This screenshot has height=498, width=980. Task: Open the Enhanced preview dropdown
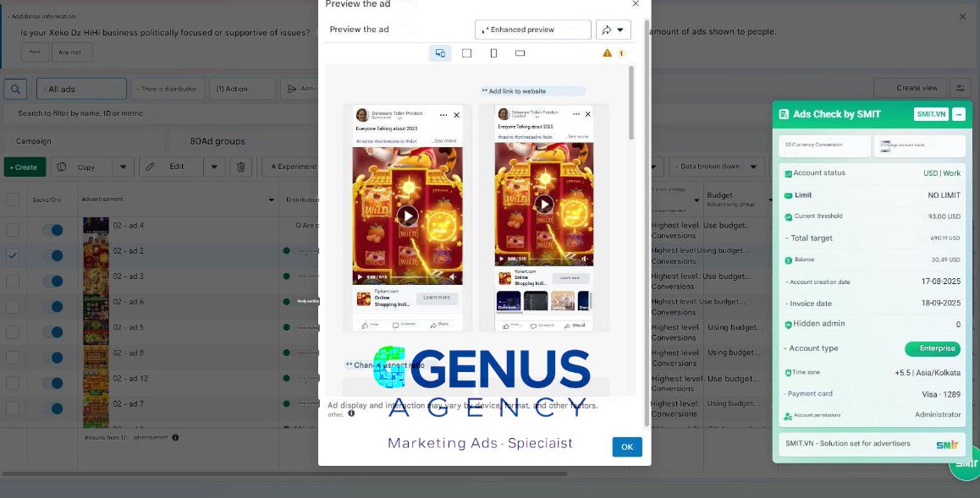533,30
